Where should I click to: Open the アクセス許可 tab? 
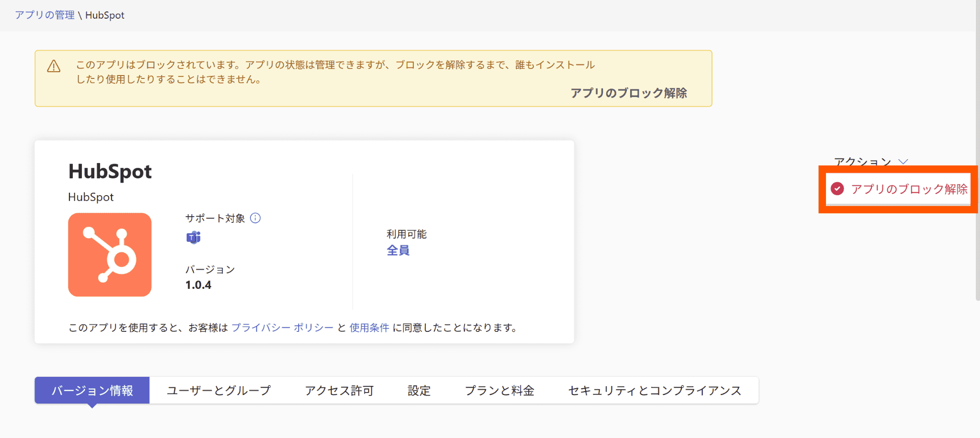pos(339,391)
